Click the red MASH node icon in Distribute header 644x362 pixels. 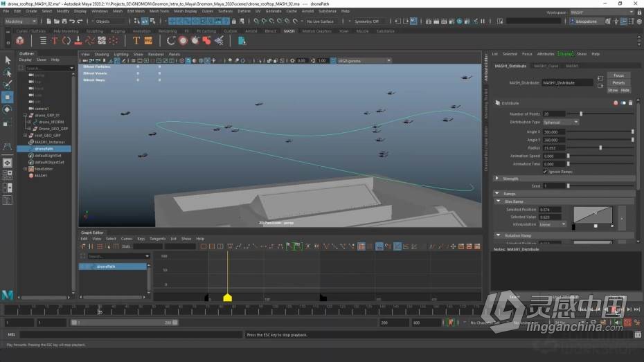616,103
